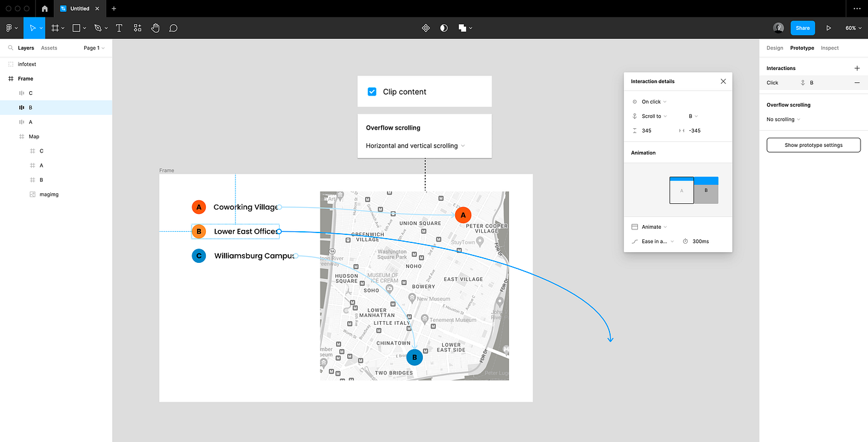
Task: Switch to the Design tab
Action: [774, 48]
